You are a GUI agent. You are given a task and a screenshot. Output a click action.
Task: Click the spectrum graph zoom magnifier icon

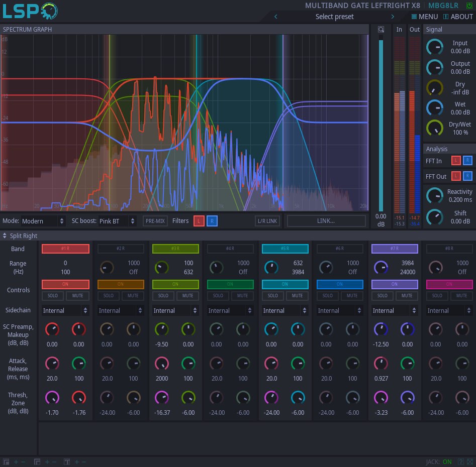(x=381, y=29)
